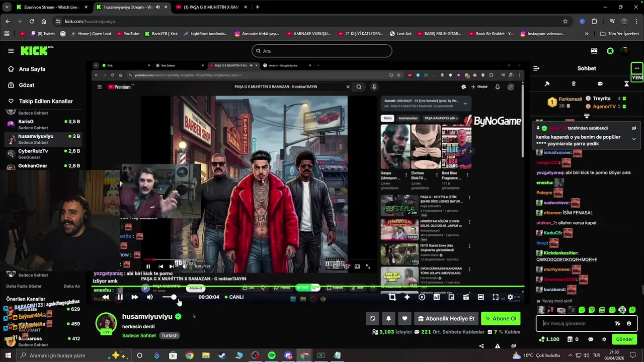Image resolution: width=644 pixels, height=362 pixels.
Task: Click the Turkish language tag
Action: coord(170,335)
